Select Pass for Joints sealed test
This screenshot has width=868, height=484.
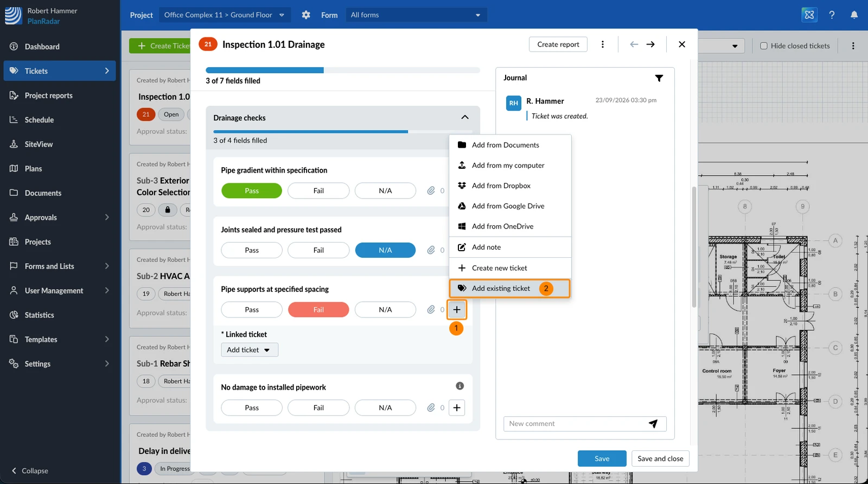[x=252, y=250]
